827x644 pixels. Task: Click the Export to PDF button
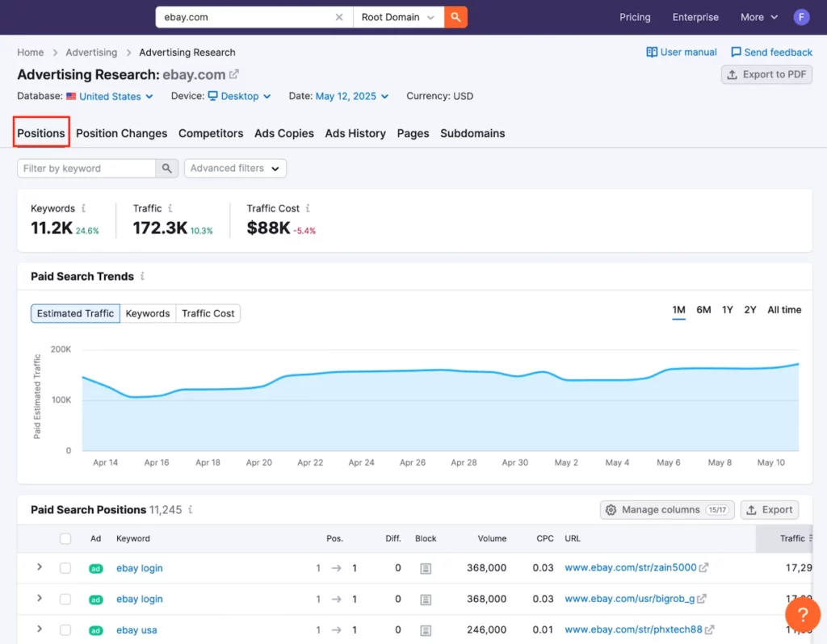pyautogui.click(x=766, y=73)
